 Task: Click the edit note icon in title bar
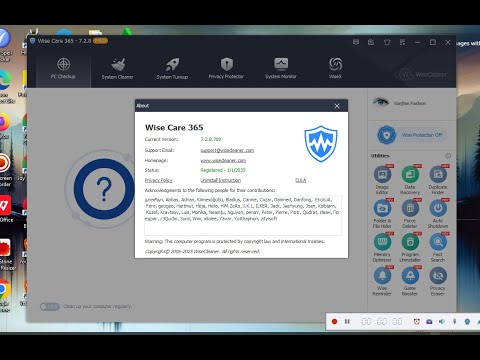point(371,42)
